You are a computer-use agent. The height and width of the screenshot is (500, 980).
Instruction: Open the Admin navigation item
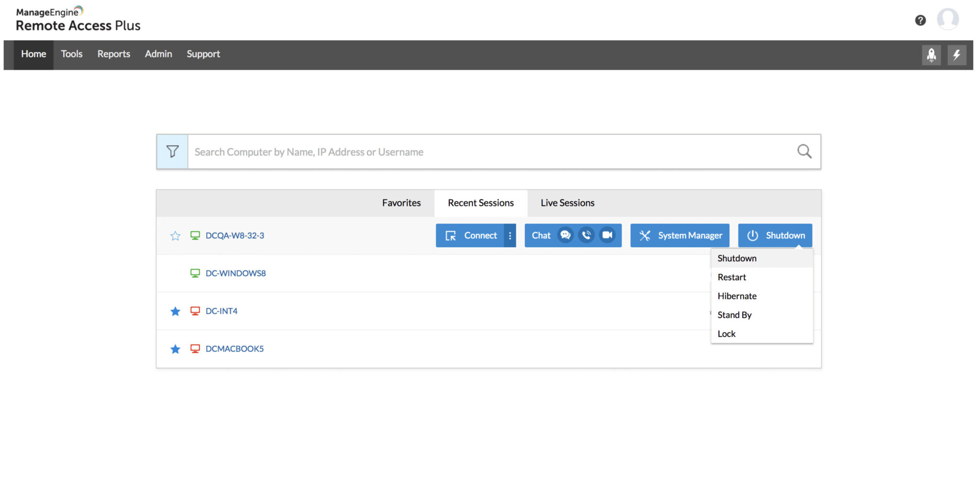click(x=158, y=54)
